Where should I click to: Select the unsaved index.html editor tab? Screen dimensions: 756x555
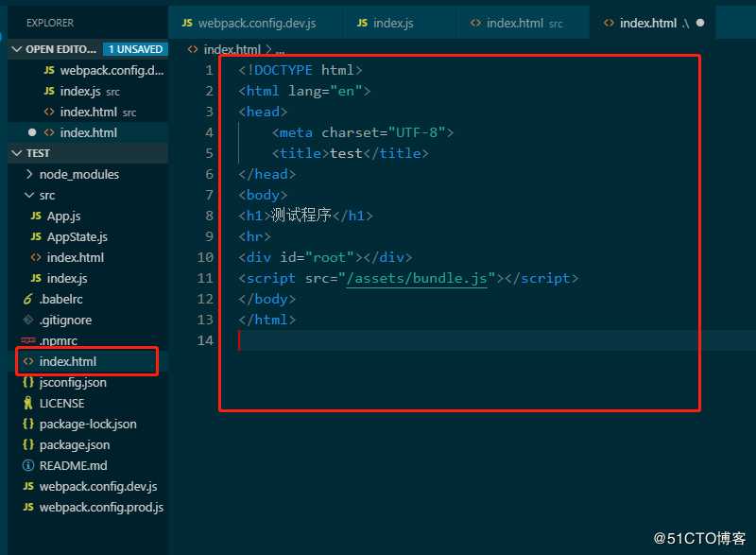click(652, 23)
